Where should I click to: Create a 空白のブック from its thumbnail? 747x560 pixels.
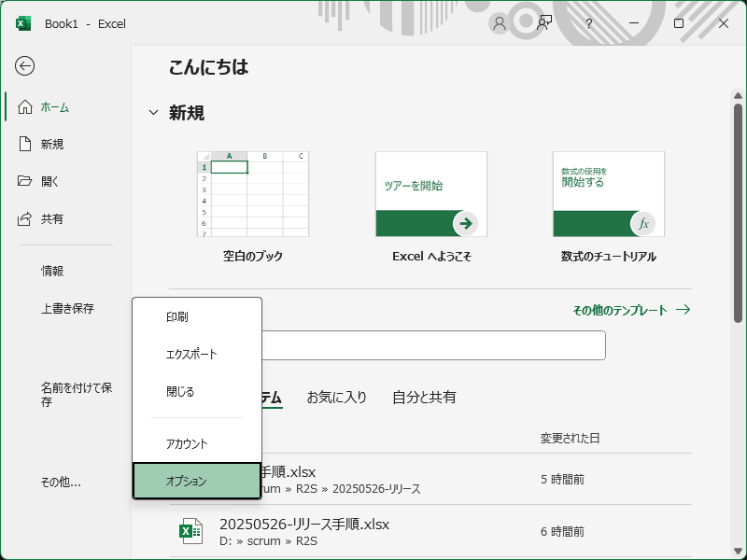click(253, 194)
